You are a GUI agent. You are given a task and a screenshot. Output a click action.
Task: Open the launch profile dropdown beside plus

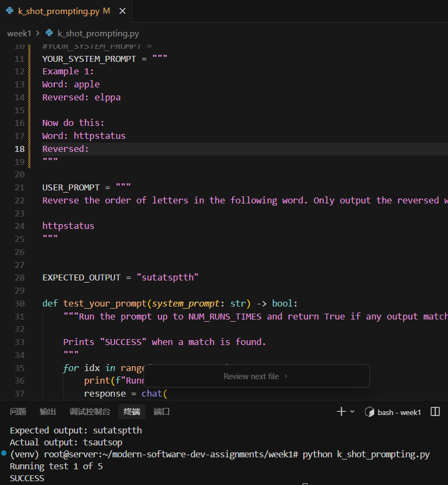pos(352,412)
